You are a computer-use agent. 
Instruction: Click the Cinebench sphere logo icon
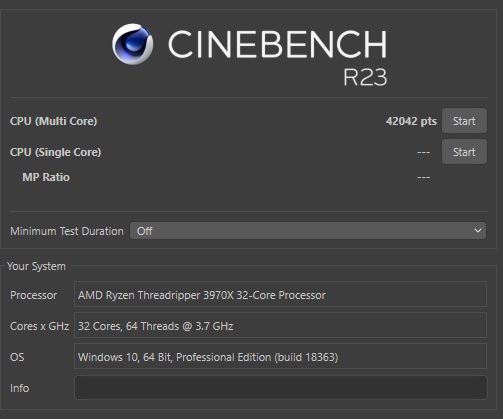[133, 44]
